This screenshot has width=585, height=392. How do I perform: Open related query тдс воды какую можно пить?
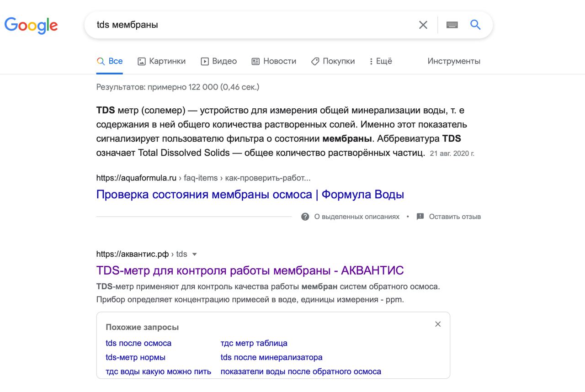pyautogui.click(x=159, y=371)
